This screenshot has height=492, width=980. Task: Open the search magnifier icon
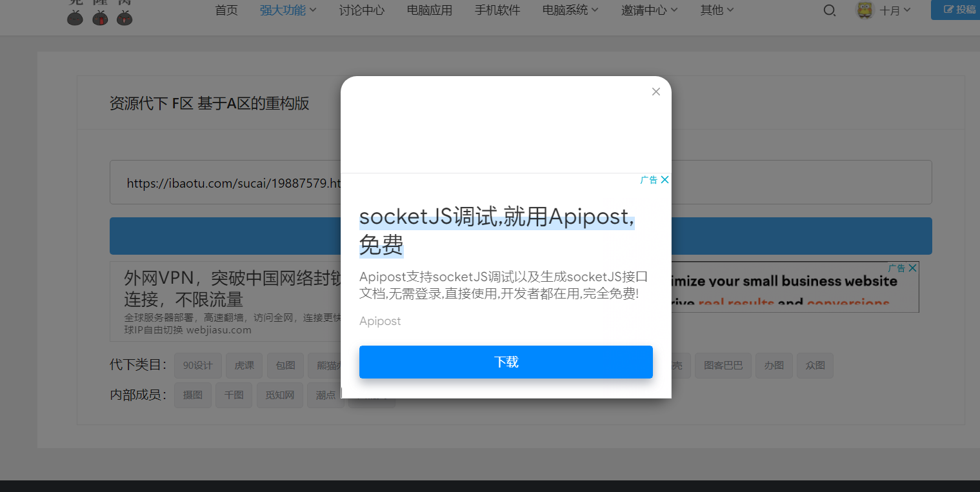(830, 10)
